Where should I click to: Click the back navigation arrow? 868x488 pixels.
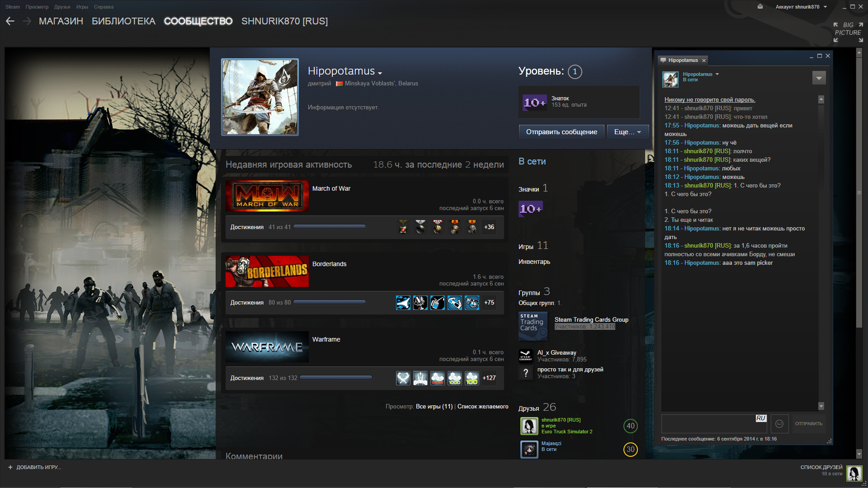pos(10,21)
